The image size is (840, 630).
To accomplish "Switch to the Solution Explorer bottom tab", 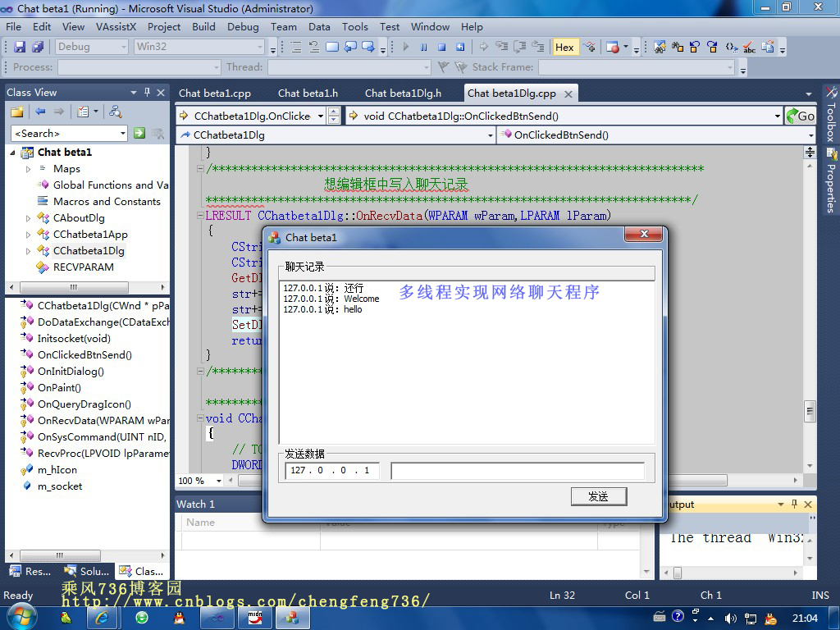I will (87, 571).
